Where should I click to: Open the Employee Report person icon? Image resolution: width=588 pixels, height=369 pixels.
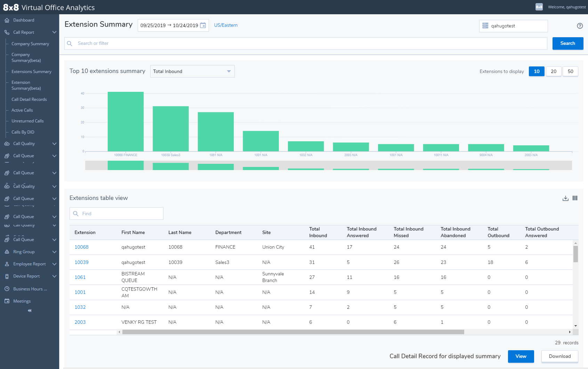[x=7, y=264]
